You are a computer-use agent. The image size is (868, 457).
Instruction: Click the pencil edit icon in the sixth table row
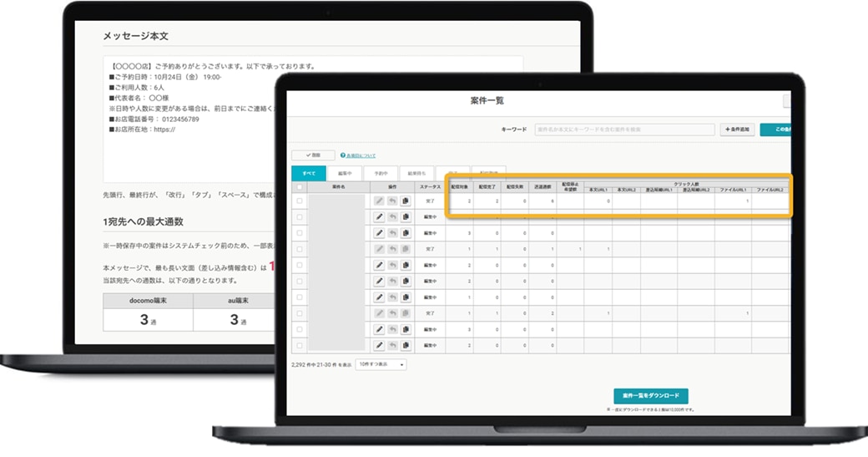(x=379, y=282)
